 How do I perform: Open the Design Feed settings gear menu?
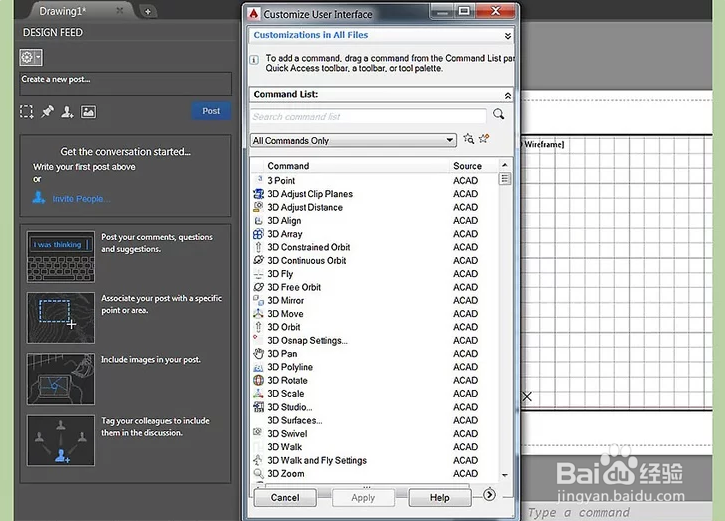(27, 57)
